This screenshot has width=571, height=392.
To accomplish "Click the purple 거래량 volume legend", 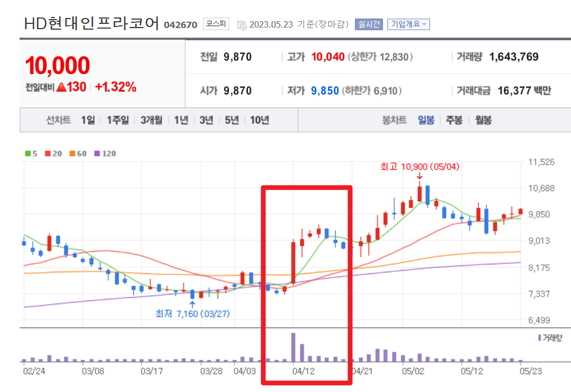I will tap(550, 338).
